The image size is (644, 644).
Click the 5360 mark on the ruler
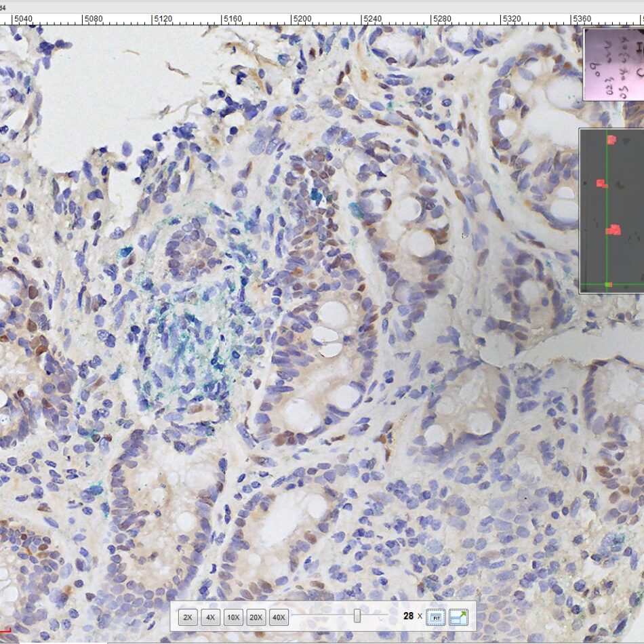pyautogui.click(x=582, y=20)
